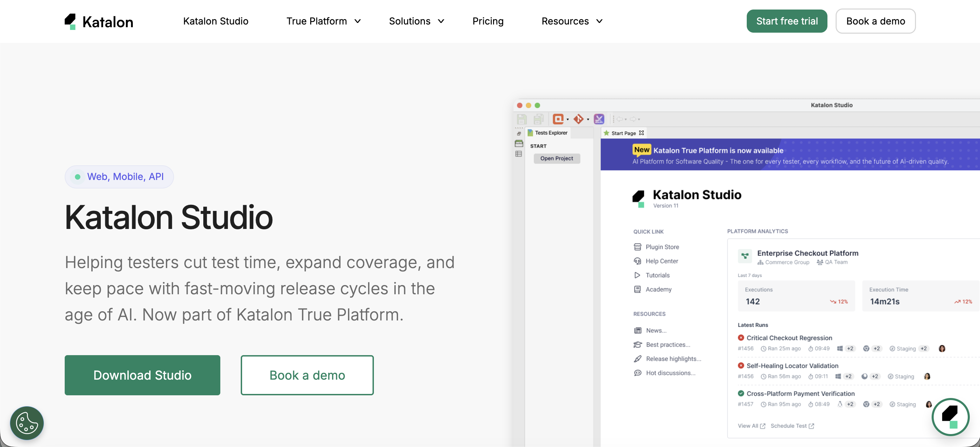Click the Git diamond icon in toolbar
The image size is (980, 447).
pyautogui.click(x=579, y=119)
